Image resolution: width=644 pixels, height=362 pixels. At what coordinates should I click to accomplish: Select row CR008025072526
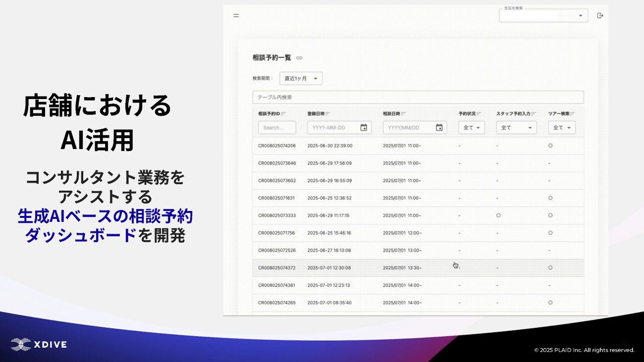click(x=418, y=250)
